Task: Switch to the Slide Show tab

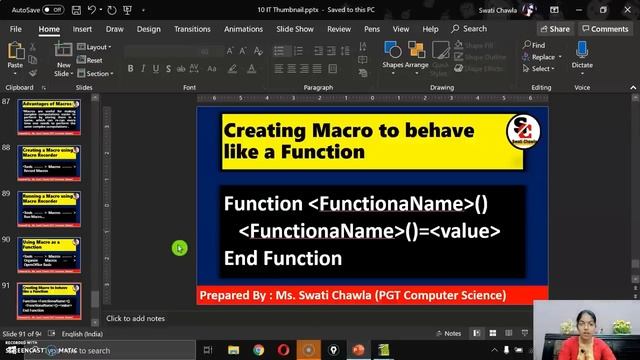Action: pyautogui.click(x=295, y=29)
